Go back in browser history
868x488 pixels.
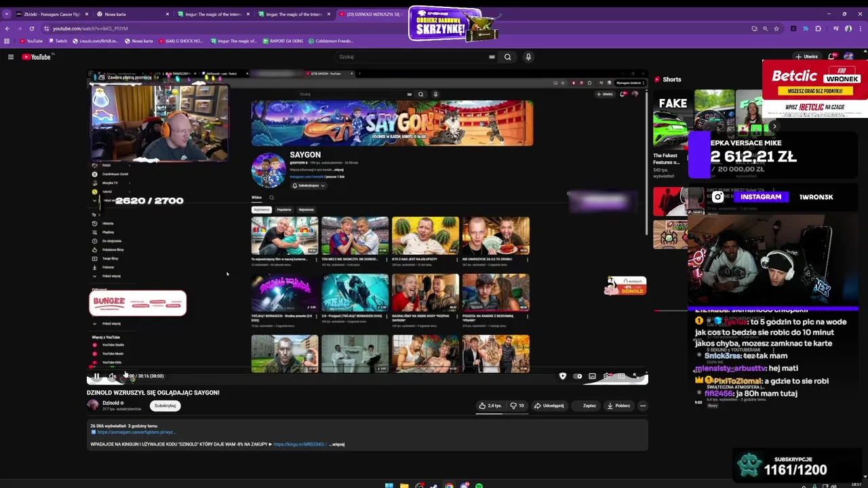(x=7, y=28)
